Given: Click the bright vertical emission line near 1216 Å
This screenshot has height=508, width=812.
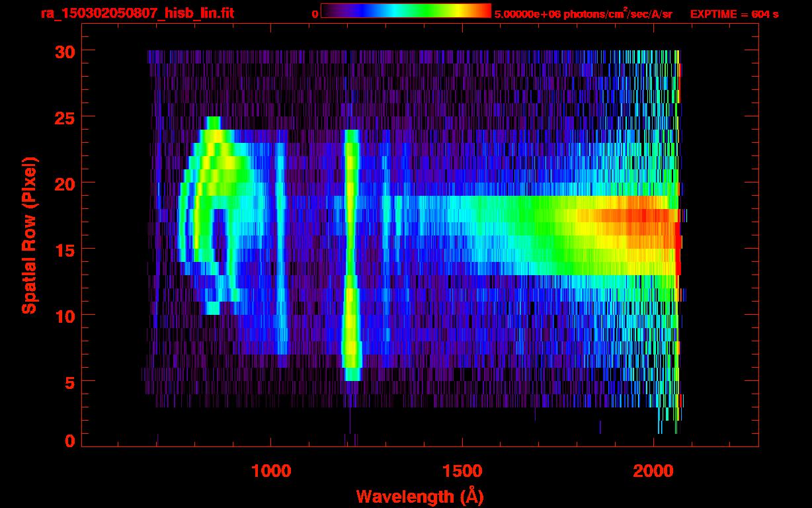Looking at the screenshot, I should pos(351,255).
